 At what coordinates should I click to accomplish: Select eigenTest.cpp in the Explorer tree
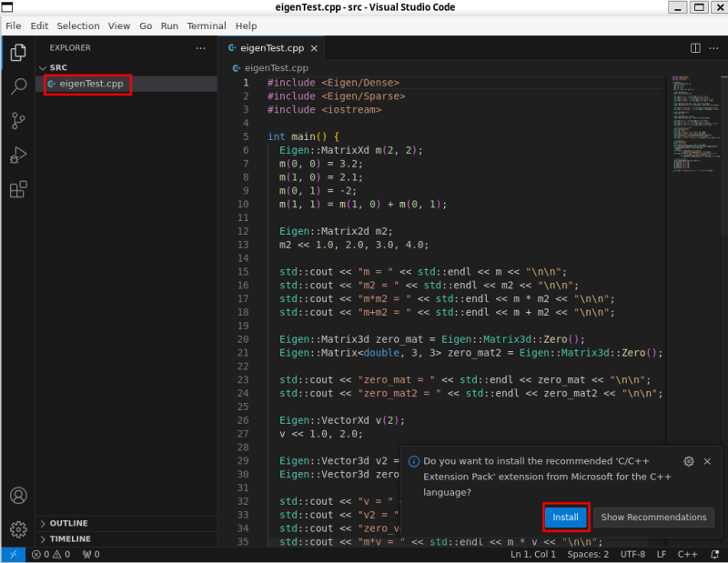pos(126,84)
